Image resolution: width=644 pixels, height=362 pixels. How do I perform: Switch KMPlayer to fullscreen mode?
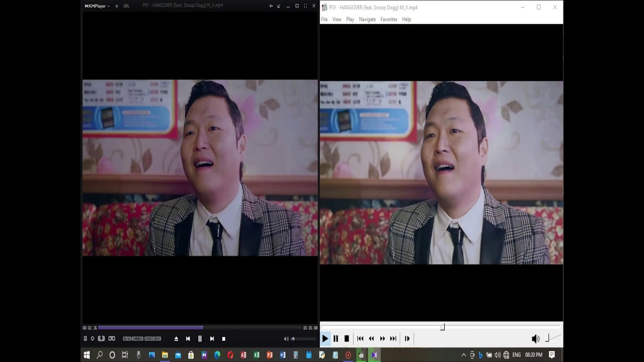(x=305, y=6)
